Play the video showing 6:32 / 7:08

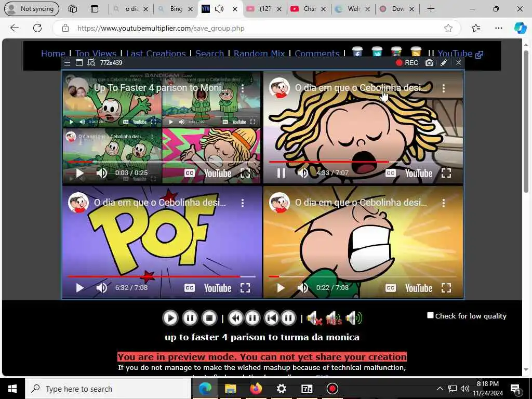coord(79,288)
